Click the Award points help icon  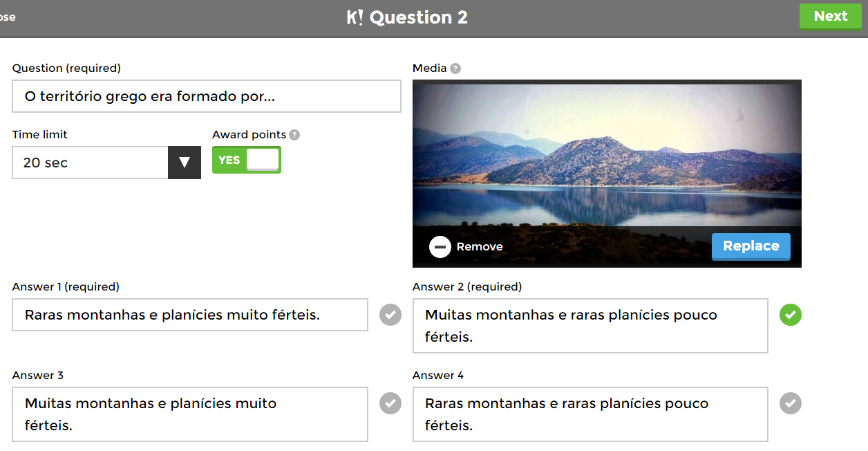pos(294,135)
